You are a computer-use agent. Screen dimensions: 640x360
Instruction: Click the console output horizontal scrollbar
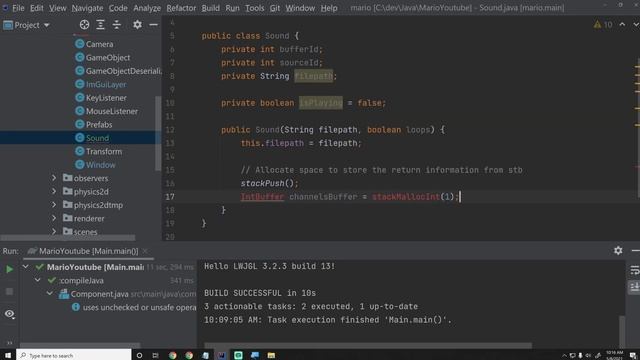coord(368,345)
